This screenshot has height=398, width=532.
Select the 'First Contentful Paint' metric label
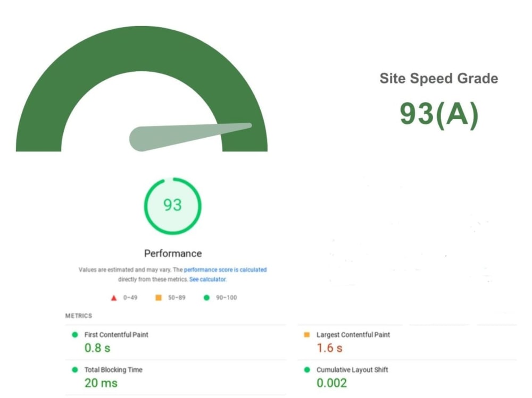pos(117,335)
